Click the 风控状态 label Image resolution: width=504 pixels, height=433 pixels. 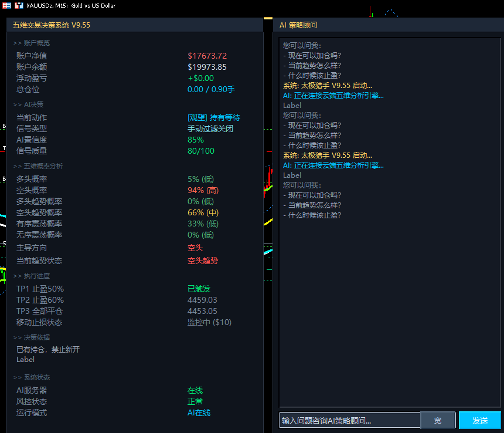(32, 401)
